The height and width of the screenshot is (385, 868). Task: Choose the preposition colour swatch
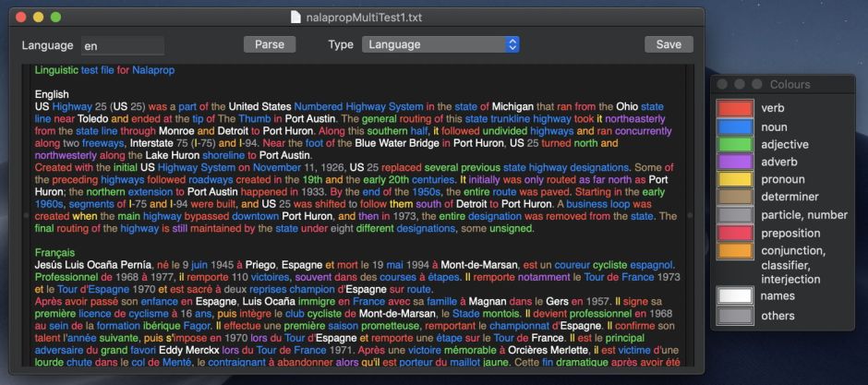[x=735, y=233]
